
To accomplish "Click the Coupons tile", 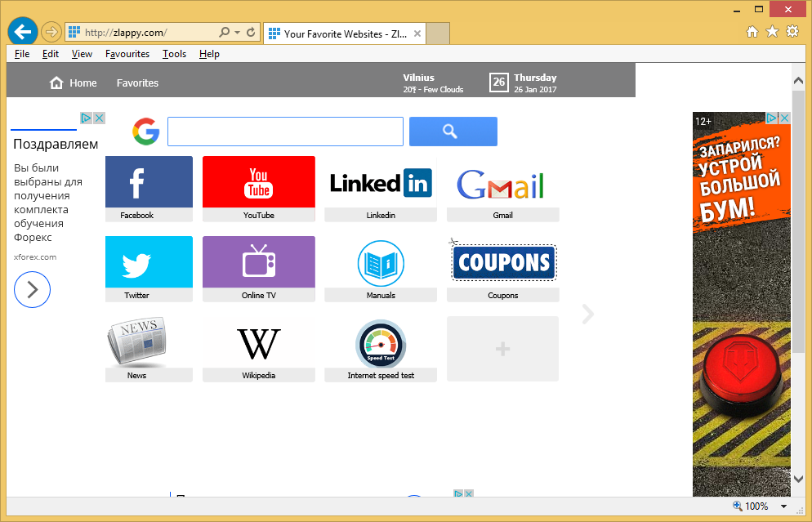I will pos(502,263).
